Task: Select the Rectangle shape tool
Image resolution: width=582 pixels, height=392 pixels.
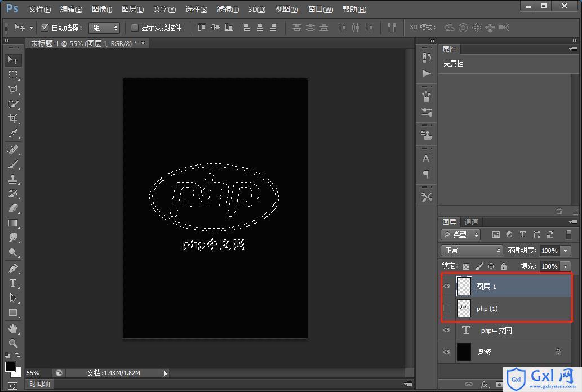Action: tap(13, 313)
